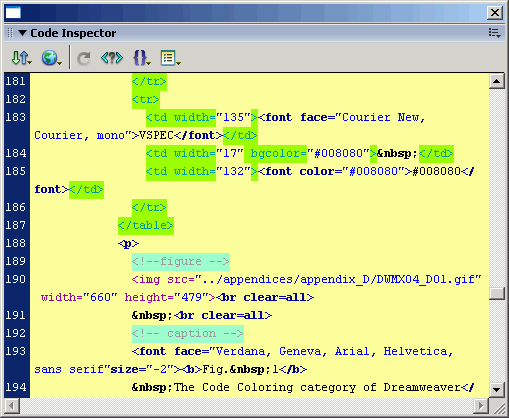509x418 pixels.
Task: Open the Reference <?> icon
Action: pos(112,58)
